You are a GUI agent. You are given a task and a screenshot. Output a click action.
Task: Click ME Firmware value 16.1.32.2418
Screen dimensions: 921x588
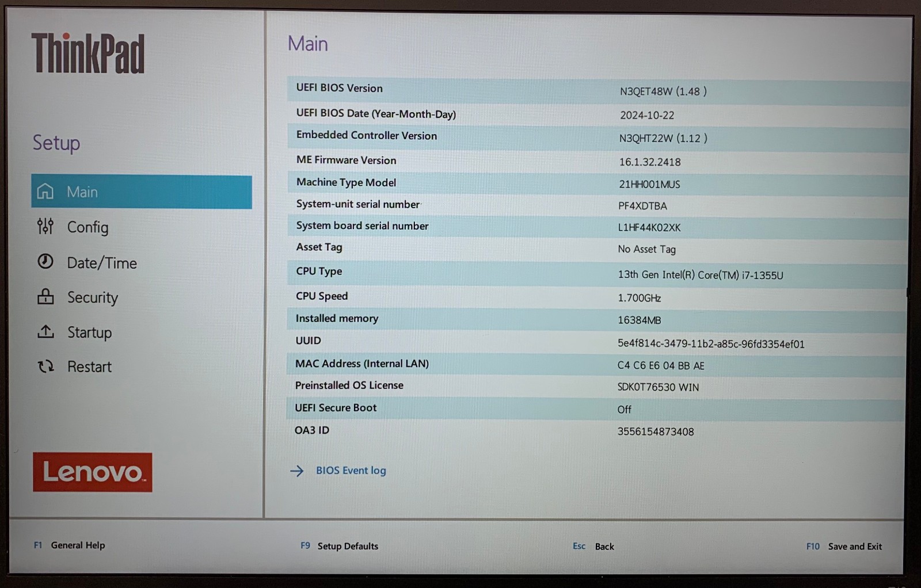pyautogui.click(x=650, y=162)
